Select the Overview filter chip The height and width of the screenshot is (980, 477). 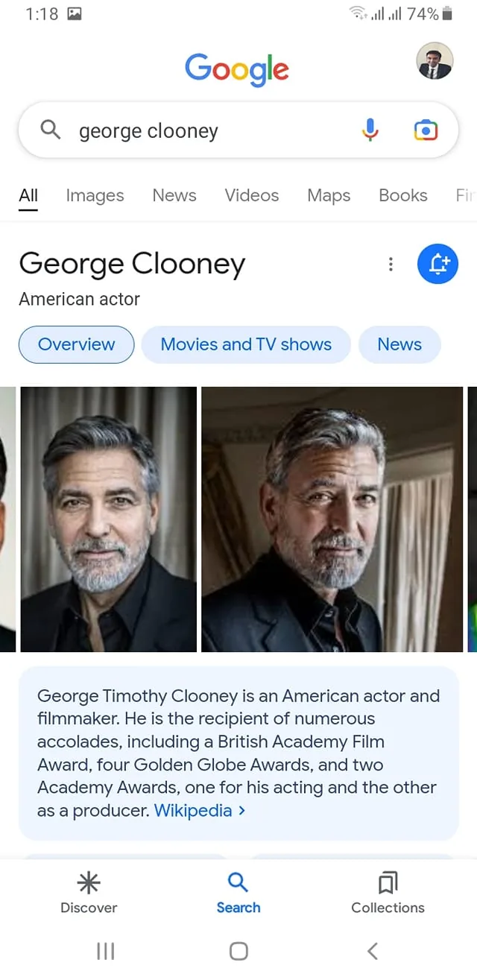coord(76,344)
